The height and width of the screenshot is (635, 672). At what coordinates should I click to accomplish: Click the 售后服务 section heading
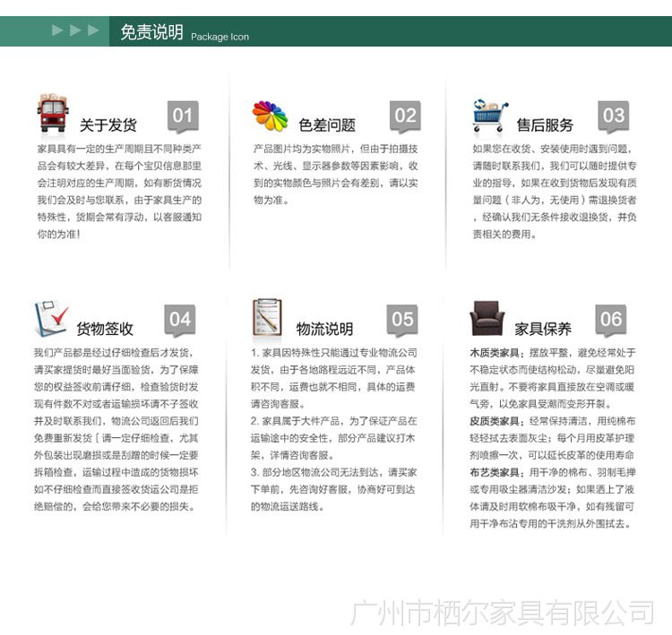pyautogui.click(x=545, y=125)
